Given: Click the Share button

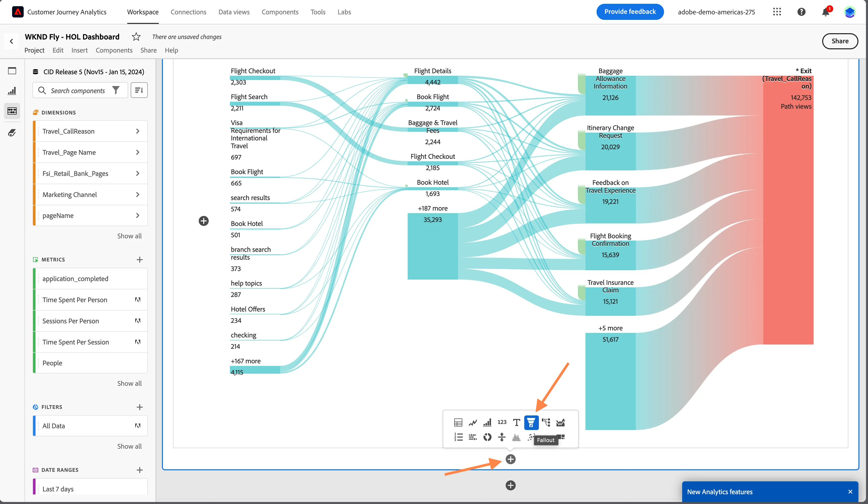Looking at the screenshot, I should 840,41.
